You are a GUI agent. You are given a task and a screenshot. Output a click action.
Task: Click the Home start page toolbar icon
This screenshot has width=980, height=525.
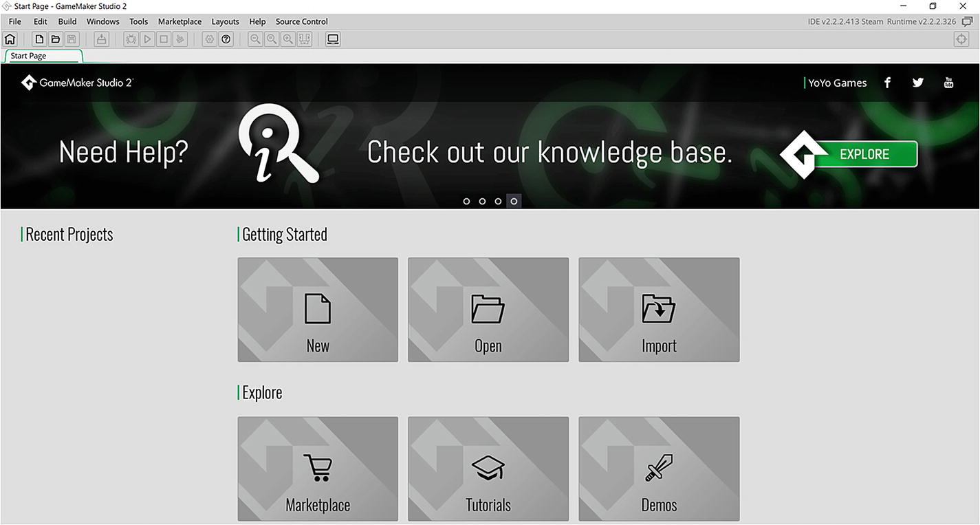(x=10, y=39)
